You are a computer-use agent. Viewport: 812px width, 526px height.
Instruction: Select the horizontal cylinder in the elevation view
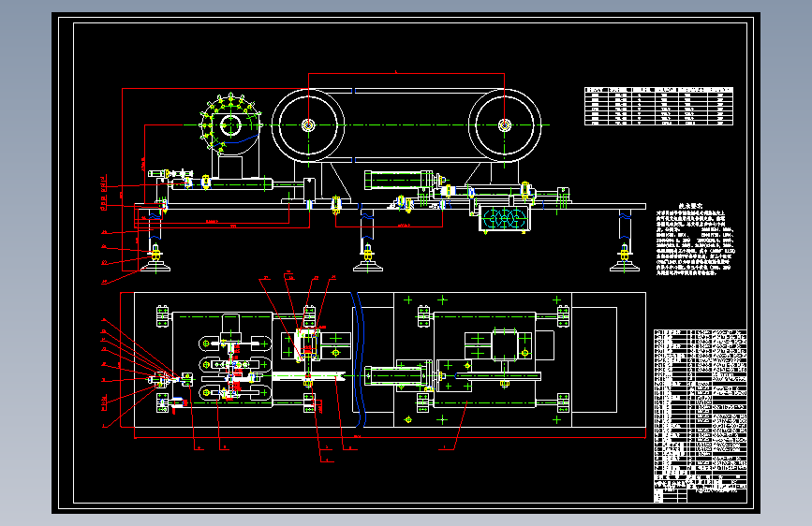tap(399, 180)
